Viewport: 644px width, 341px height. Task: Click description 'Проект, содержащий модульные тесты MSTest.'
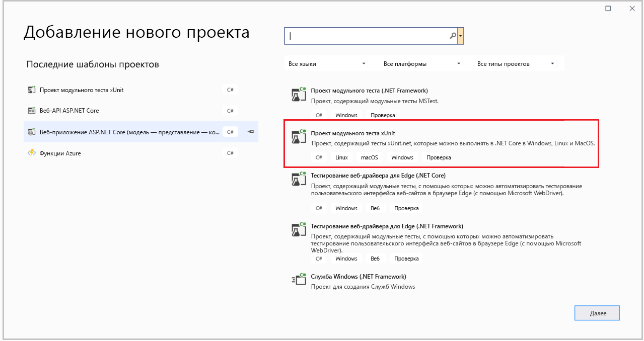click(x=375, y=101)
